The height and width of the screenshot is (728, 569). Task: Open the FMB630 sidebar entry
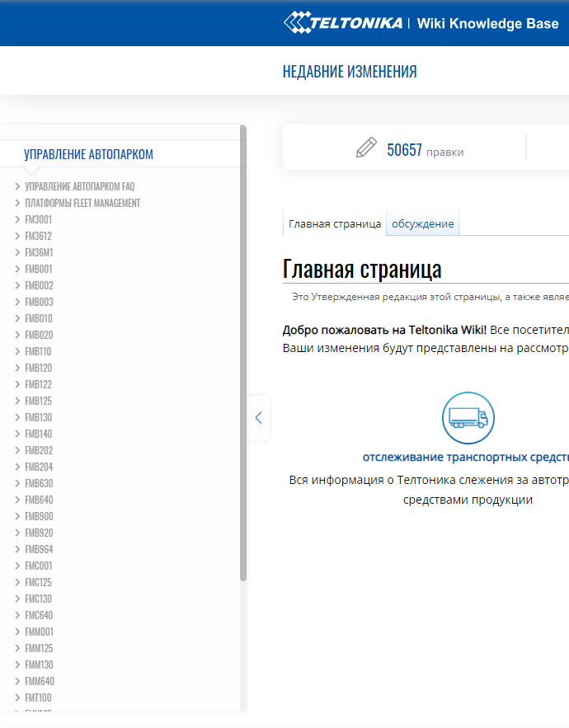39,483
